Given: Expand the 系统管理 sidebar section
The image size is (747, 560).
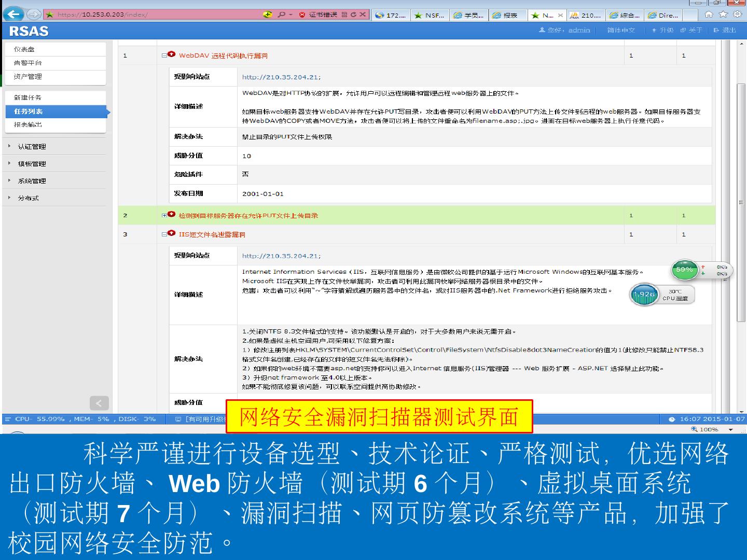Looking at the screenshot, I should (x=32, y=181).
